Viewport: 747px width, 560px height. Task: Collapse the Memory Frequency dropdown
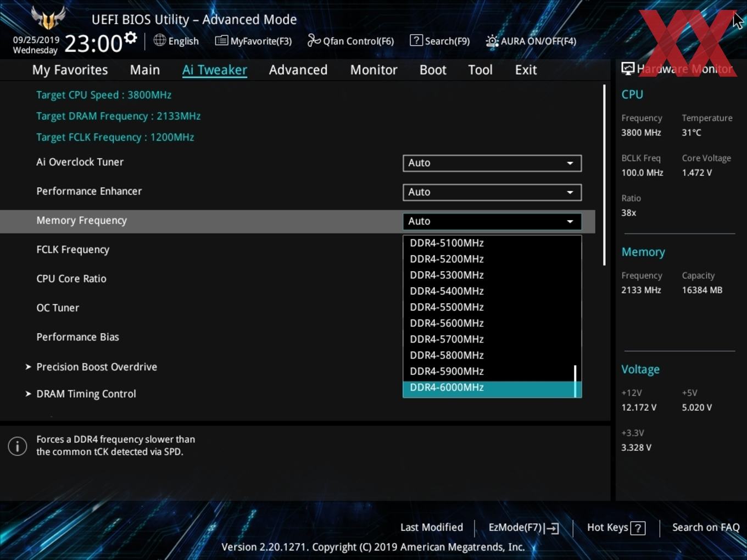[492, 221]
